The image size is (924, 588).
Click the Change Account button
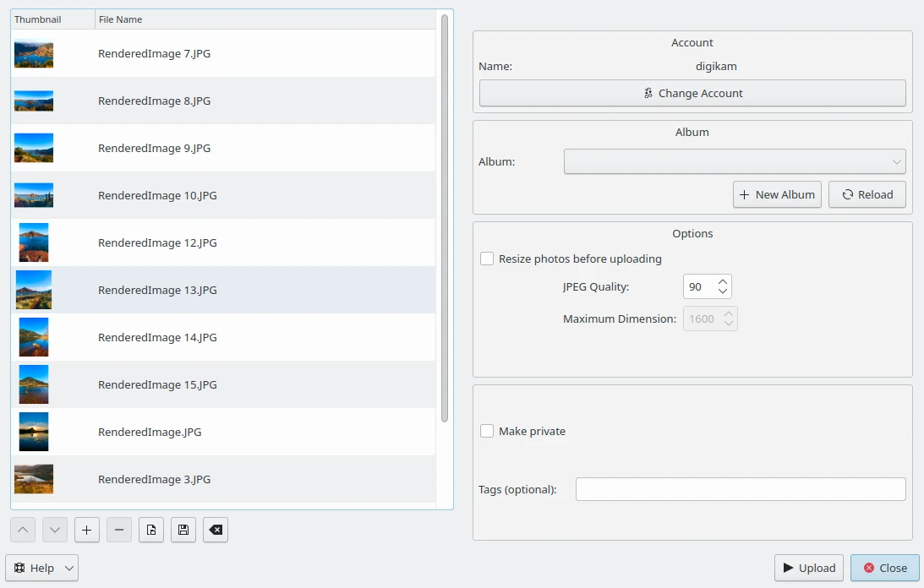coord(692,93)
